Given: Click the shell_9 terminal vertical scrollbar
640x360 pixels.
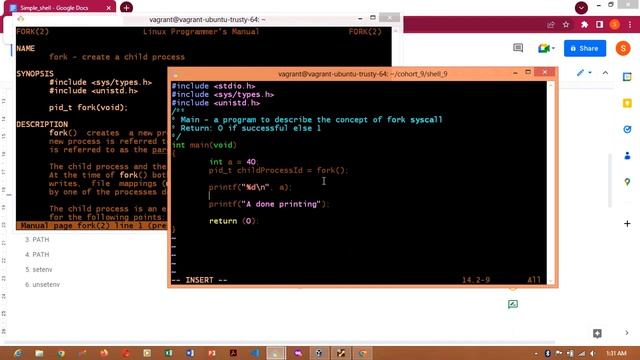Looking at the screenshot, I should coord(551,182).
